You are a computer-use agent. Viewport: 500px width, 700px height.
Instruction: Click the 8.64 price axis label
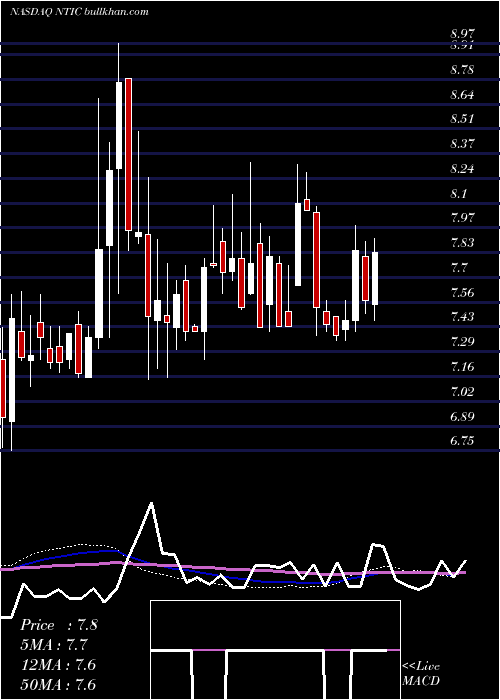tap(462, 95)
